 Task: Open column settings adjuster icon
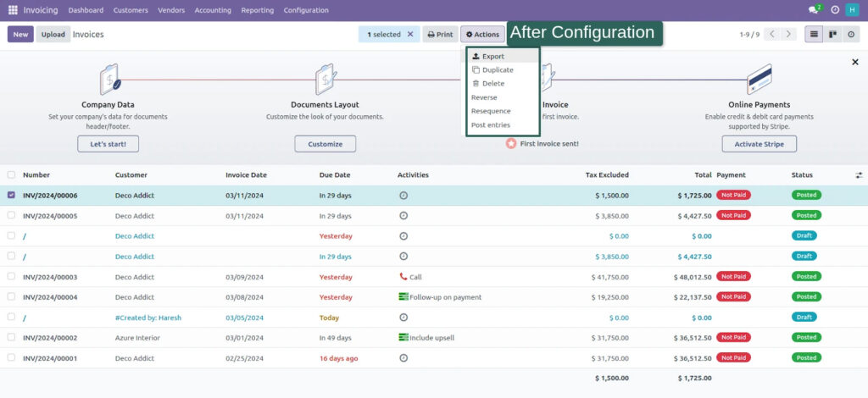[x=859, y=175]
